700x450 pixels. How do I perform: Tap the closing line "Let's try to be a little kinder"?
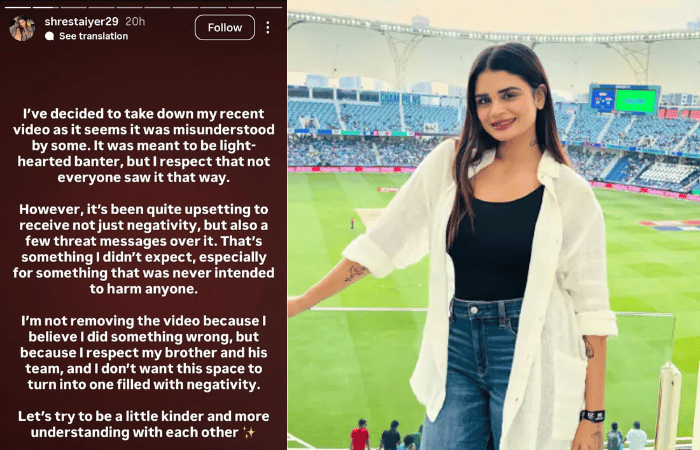[144, 424]
